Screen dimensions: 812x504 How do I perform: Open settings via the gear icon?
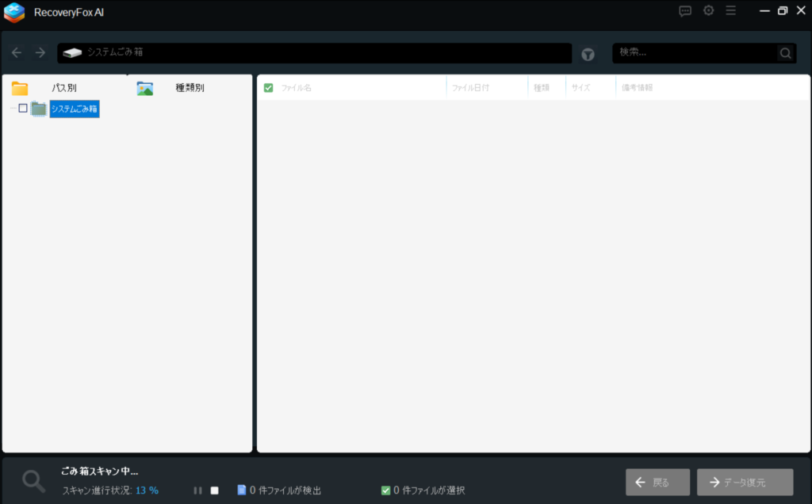708,11
